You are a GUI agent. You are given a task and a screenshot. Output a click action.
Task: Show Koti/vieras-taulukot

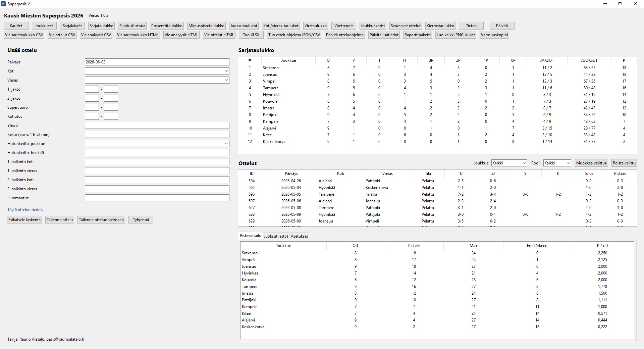pyautogui.click(x=281, y=26)
